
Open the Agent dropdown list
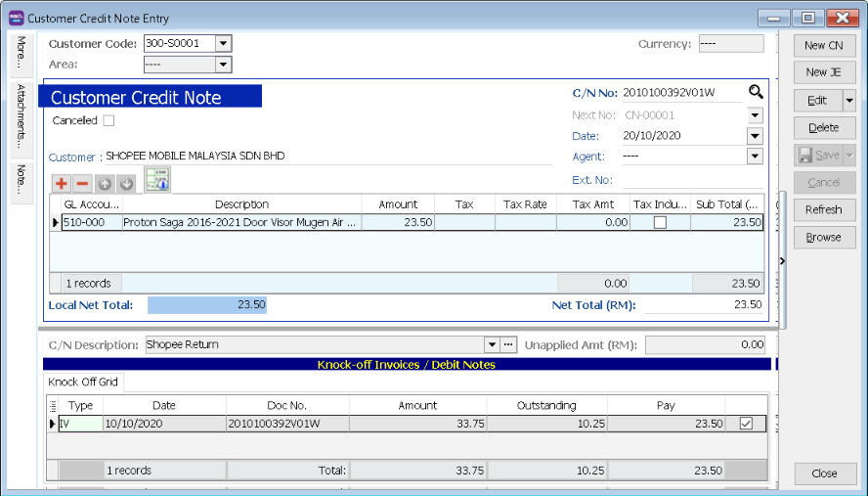click(x=755, y=157)
